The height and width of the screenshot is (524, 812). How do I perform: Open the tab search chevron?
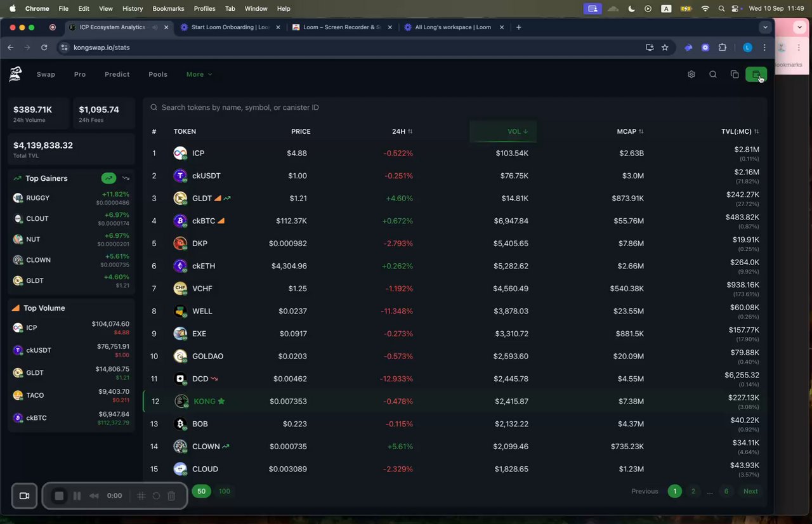tap(766, 27)
